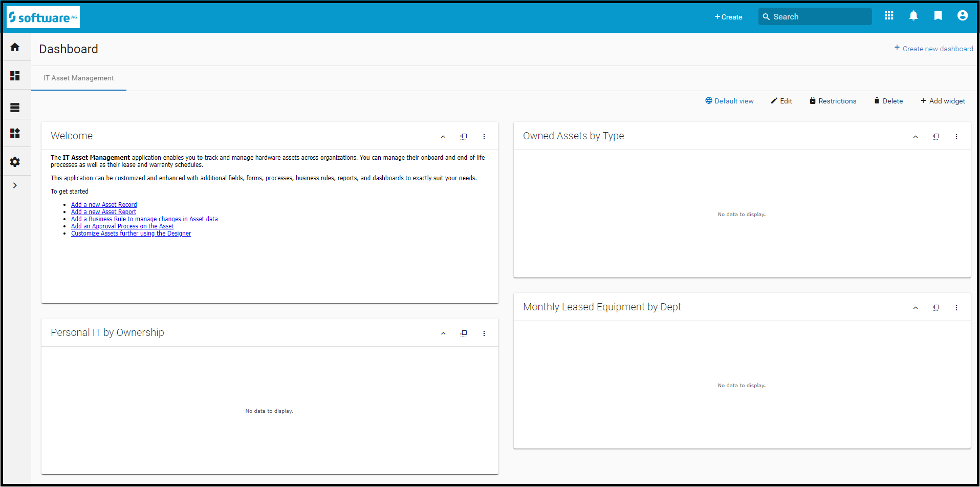Click the Dashboard page heading
Viewport: 980px width, 487px height.
pyautogui.click(x=69, y=49)
